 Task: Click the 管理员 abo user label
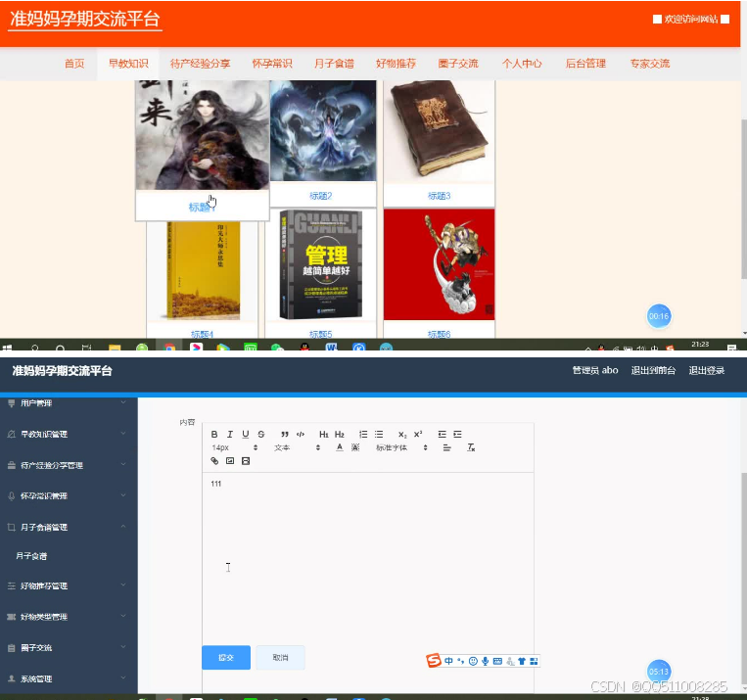(x=595, y=370)
